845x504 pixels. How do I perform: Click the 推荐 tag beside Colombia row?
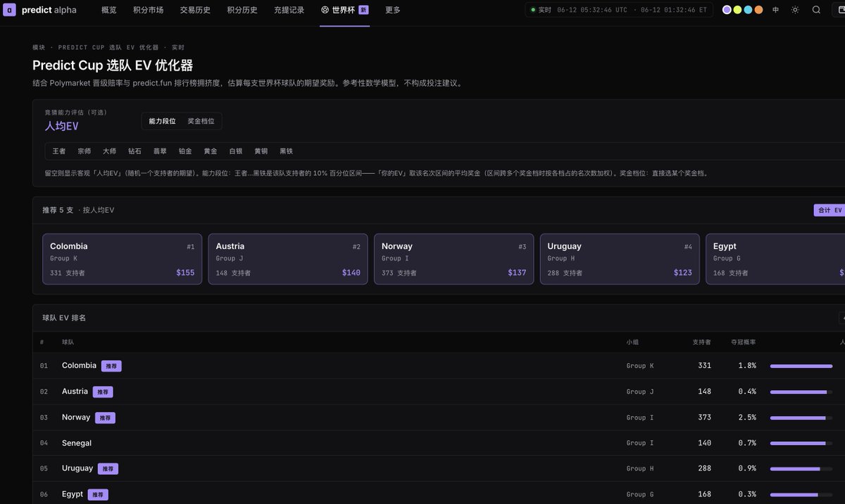111,366
